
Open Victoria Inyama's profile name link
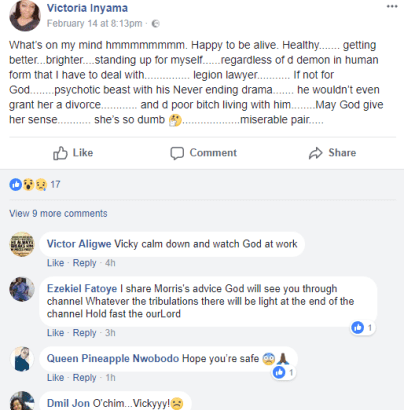87,8
